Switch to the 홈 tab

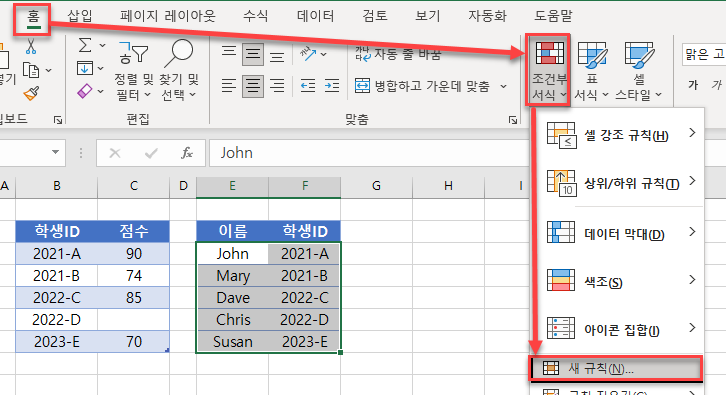(33, 17)
